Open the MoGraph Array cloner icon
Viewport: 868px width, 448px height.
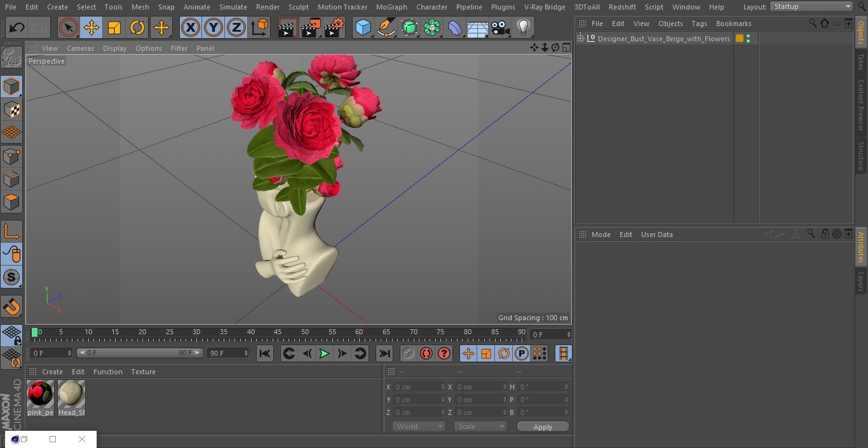click(432, 27)
